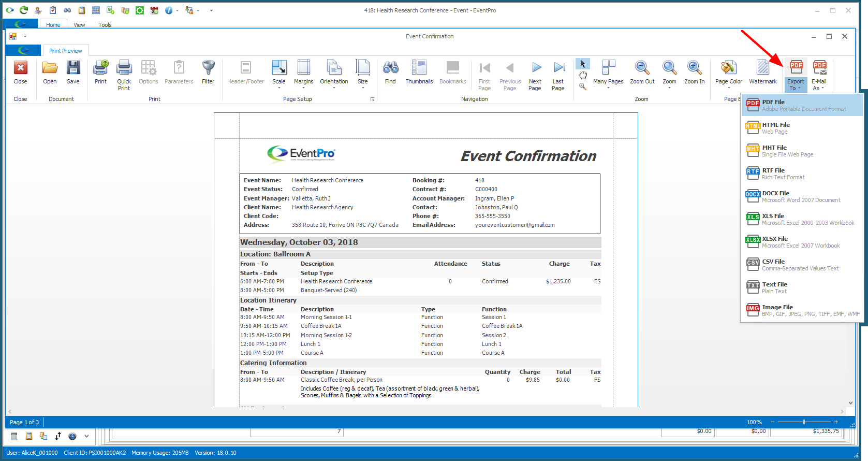
Task: Select RTF File rich text format
Action: [x=802, y=174]
